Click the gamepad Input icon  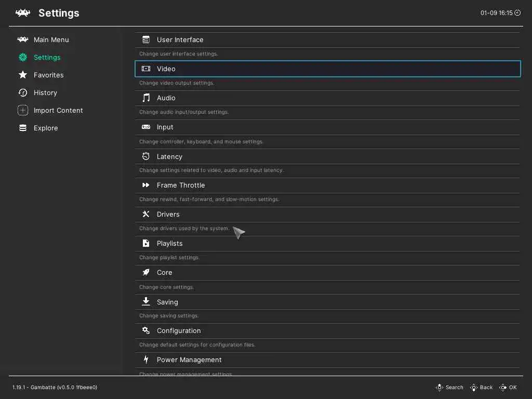[146, 127]
